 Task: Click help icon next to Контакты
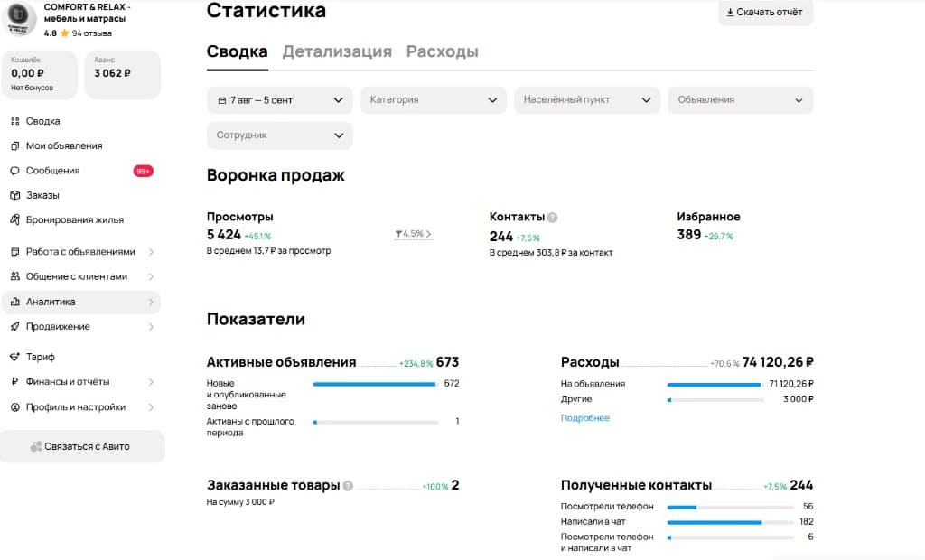tap(552, 217)
